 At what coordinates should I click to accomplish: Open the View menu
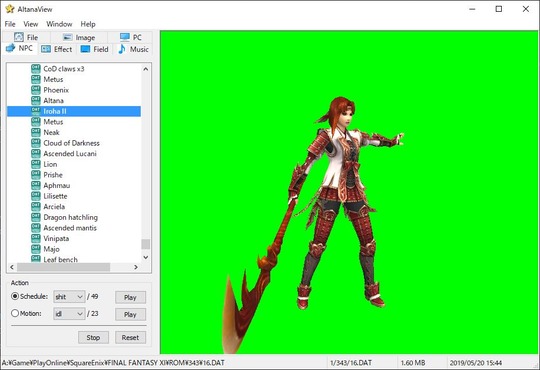click(31, 24)
